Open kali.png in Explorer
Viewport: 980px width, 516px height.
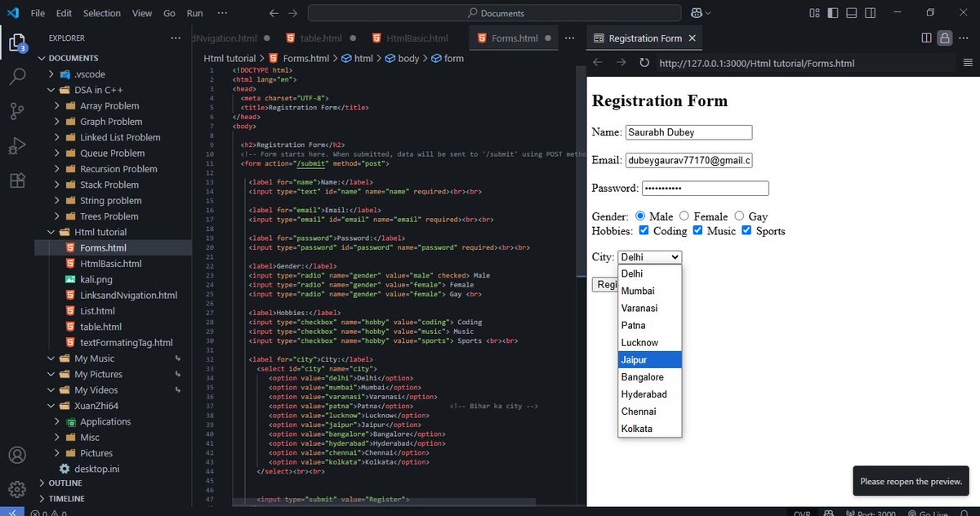(x=112, y=279)
